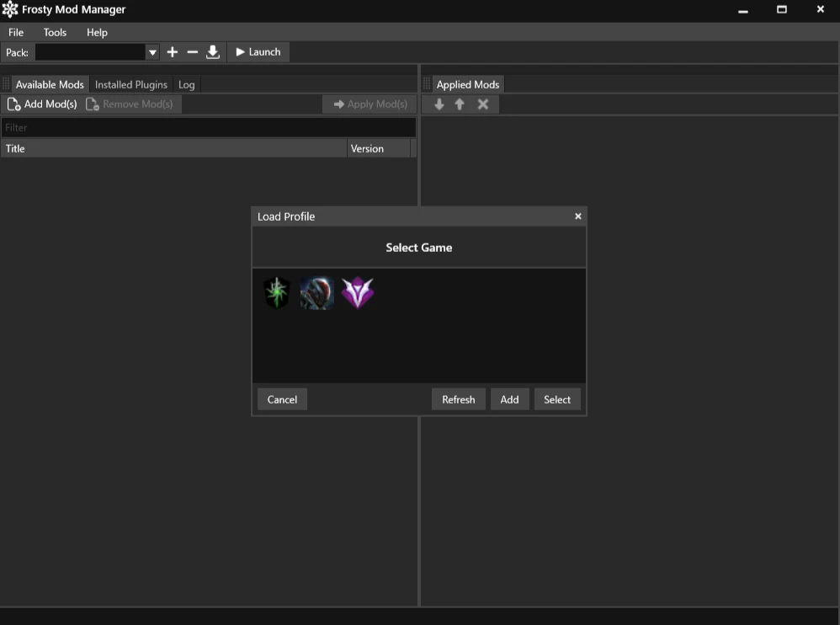The image size is (840, 625).
Task: Select the purple emblem game profile icon
Action: click(x=358, y=292)
